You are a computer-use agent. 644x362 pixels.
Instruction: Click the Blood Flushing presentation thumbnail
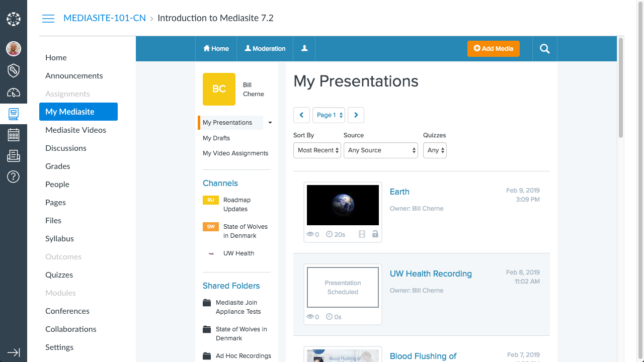point(343,355)
